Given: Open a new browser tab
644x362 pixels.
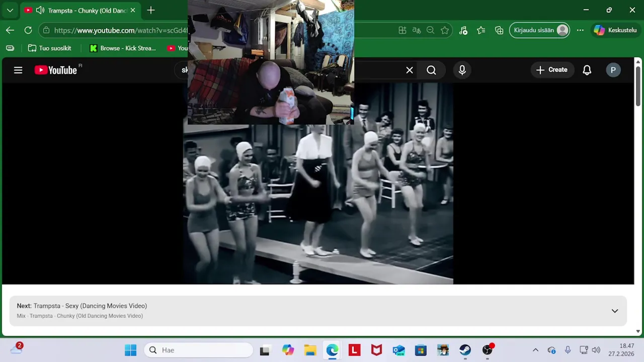Looking at the screenshot, I should tap(151, 10).
